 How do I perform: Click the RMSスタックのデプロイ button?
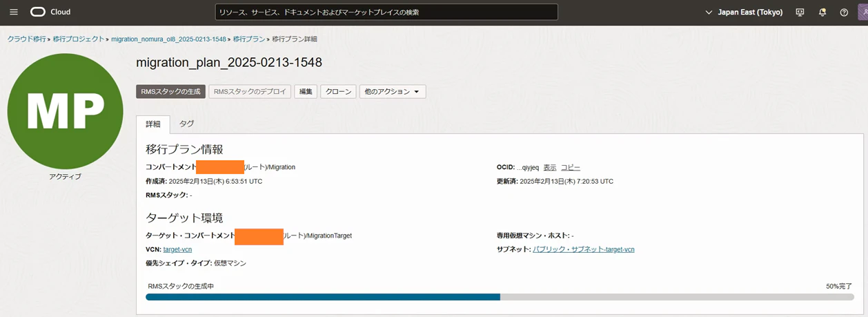[250, 91]
